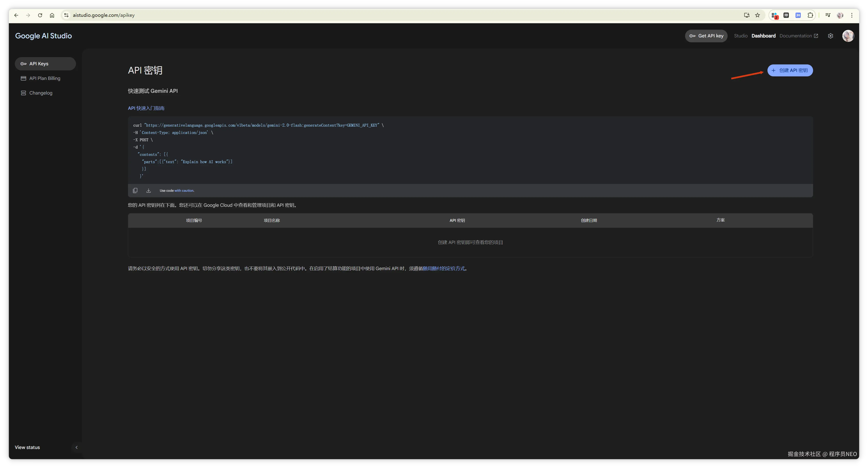Open browser extensions puzzle icon
The image size is (868, 468).
click(810, 15)
